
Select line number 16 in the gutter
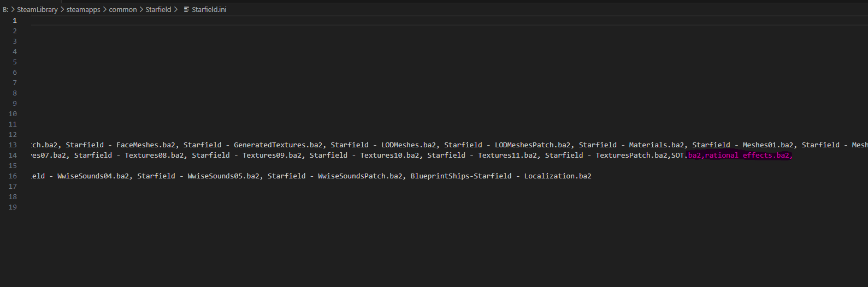point(13,176)
